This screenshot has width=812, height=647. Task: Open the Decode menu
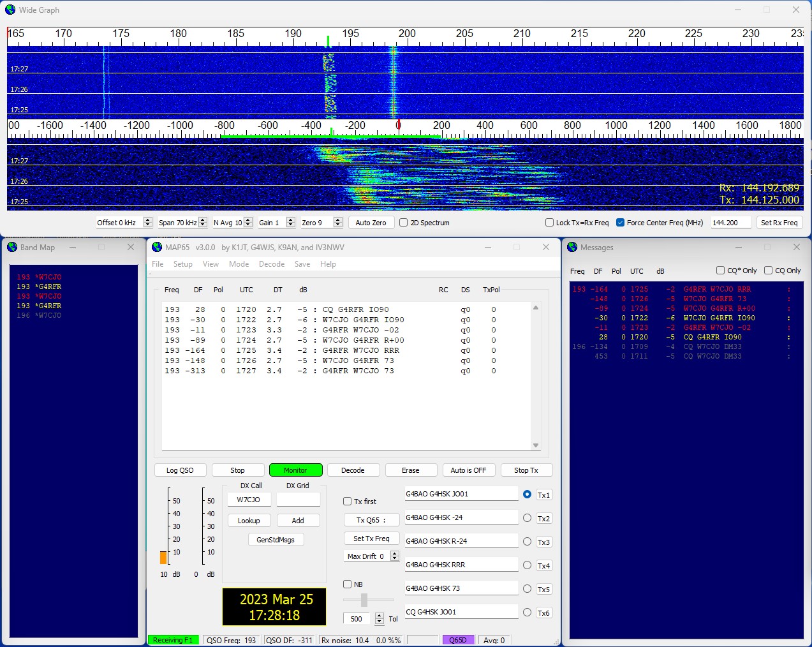click(271, 264)
